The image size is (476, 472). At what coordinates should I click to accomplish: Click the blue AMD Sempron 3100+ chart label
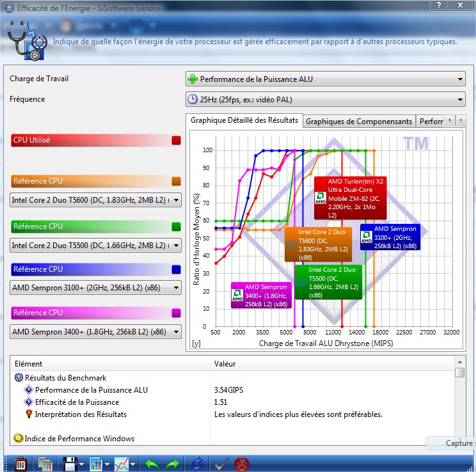point(390,237)
